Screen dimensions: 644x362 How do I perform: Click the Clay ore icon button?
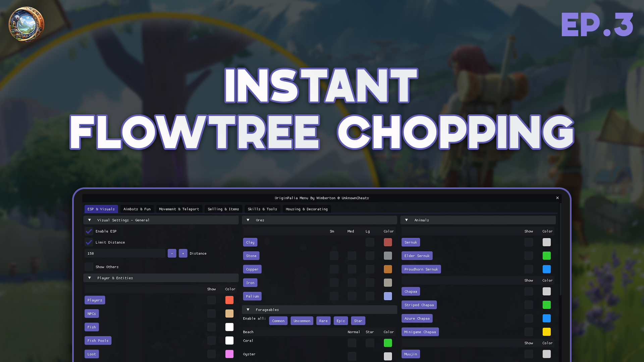point(250,242)
